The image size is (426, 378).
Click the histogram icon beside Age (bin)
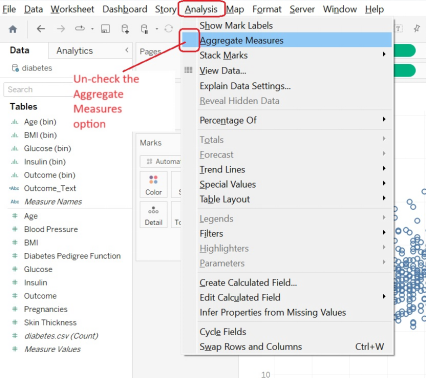tap(15, 122)
